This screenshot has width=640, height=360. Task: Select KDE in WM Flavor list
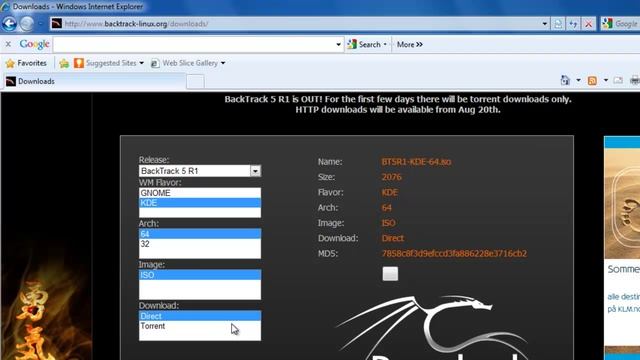pos(200,203)
